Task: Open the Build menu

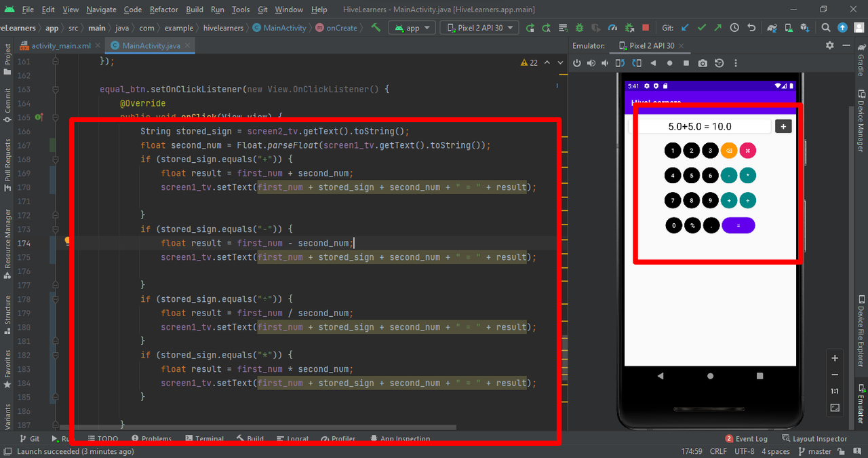Action: click(195, 9)
